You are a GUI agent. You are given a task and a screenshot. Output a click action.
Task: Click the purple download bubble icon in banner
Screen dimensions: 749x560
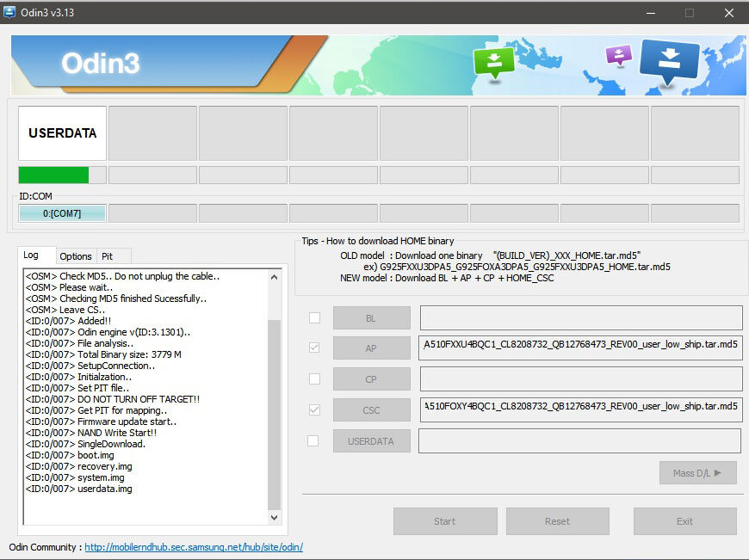[x=619, y=55]
